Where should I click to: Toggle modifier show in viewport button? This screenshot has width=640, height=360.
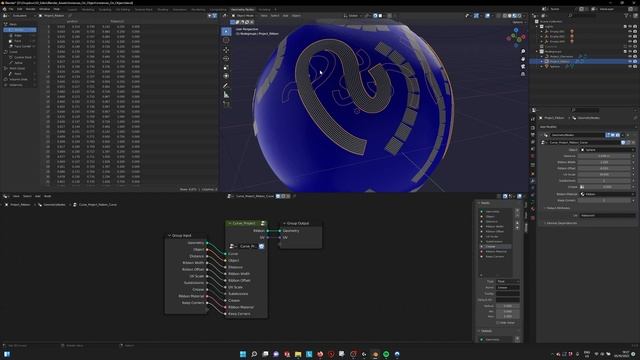pyautogui.click(x=613, y=135)
